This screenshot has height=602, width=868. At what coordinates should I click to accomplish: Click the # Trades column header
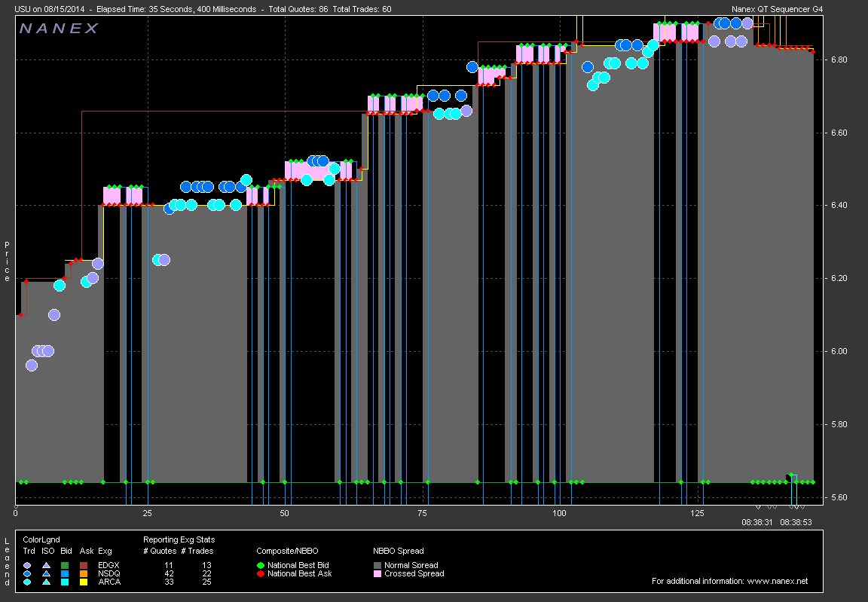pos(197,551)
